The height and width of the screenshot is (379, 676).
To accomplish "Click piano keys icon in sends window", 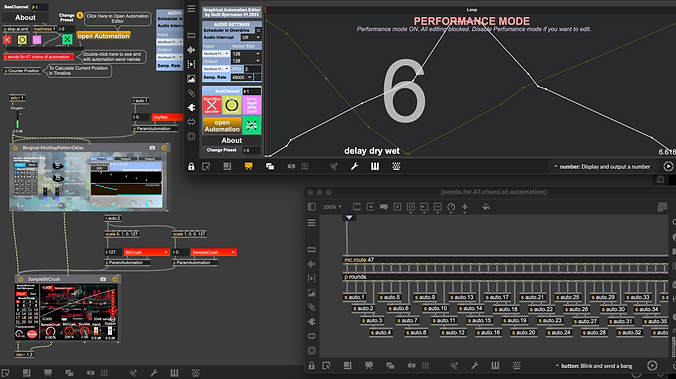I will tap(495, 366).
